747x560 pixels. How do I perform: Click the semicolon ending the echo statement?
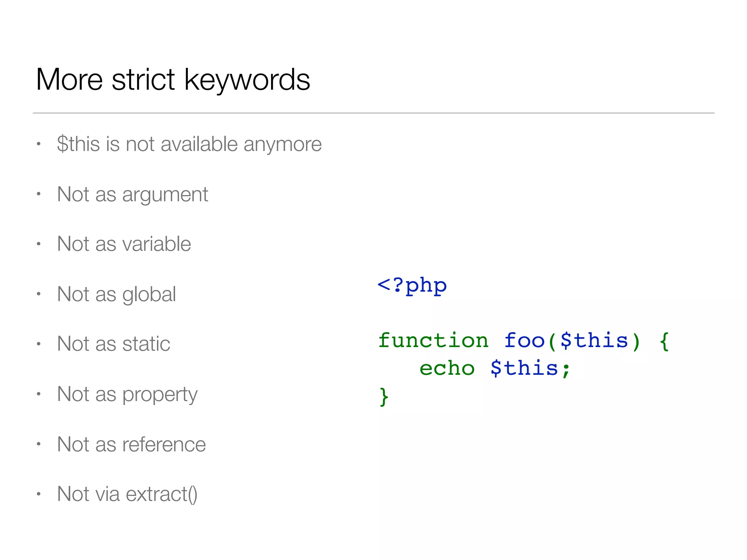(x=566, y=370)
